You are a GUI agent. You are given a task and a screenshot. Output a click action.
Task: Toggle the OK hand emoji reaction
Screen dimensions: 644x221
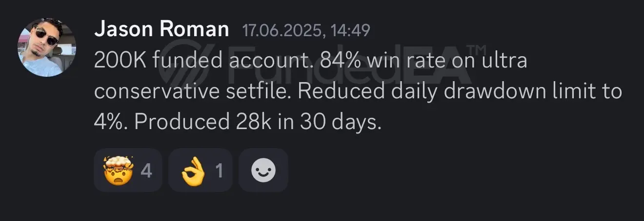coord(201,170)
